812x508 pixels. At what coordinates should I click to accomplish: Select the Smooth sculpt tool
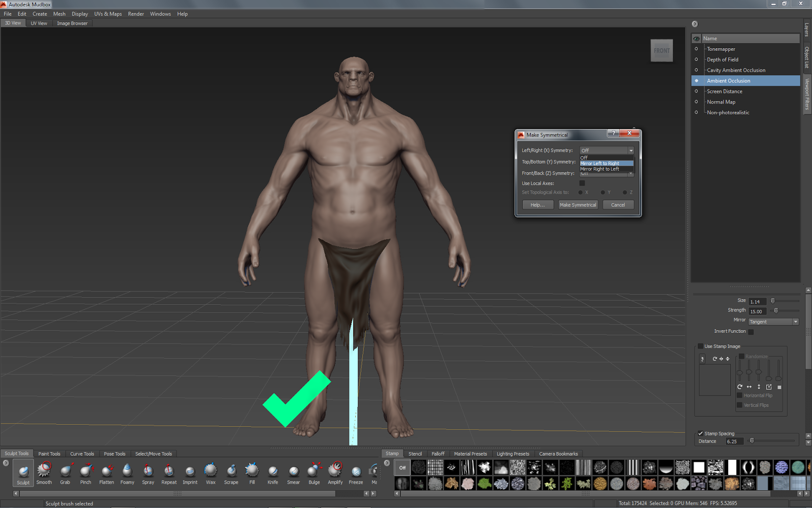coord(44,472)
